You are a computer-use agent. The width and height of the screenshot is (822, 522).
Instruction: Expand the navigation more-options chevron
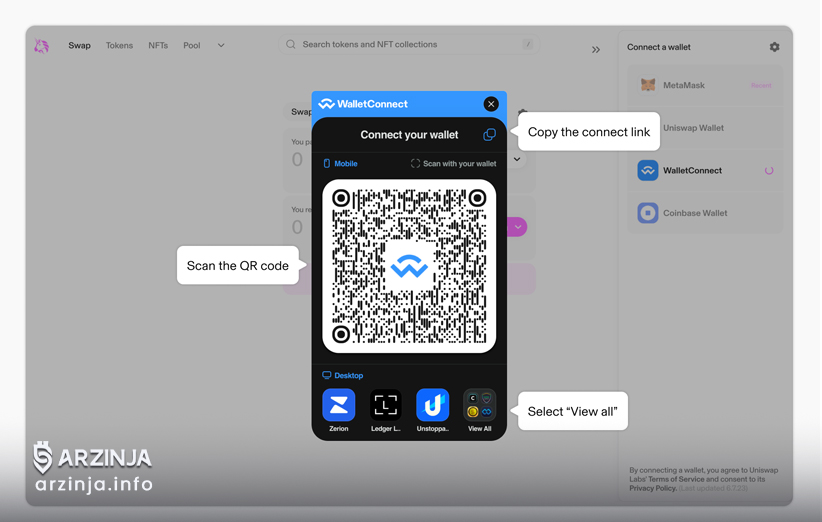tap(221, 46)
